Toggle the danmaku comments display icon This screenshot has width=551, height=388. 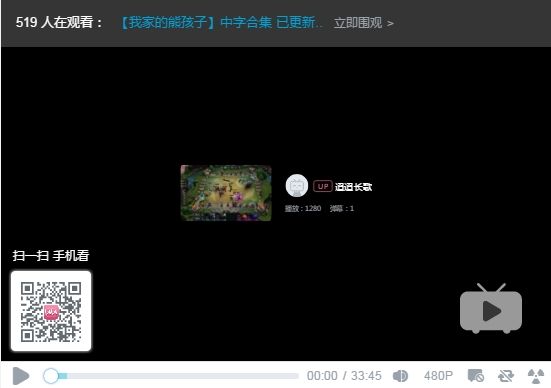click(x=476, y=376)
